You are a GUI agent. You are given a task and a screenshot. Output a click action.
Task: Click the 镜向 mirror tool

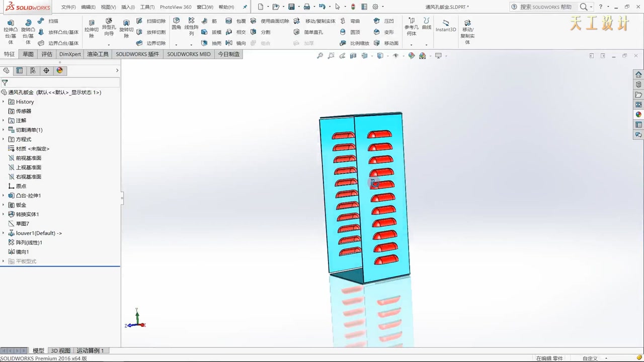[236, 43]
